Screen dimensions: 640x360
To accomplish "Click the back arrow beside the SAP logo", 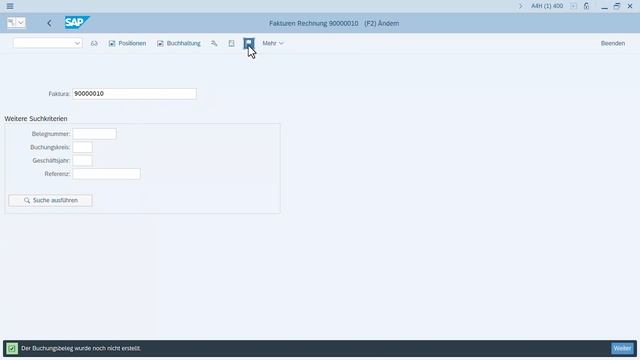I will pyautogui.click(x=49, y=23).
